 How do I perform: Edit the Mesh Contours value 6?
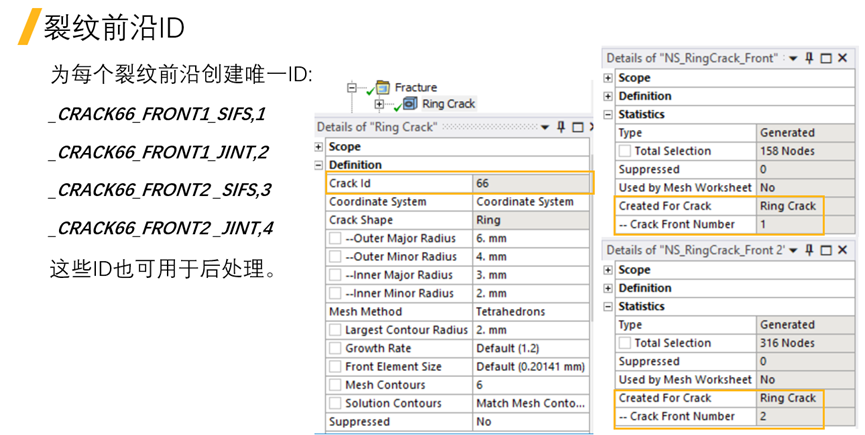coord(532,385)
